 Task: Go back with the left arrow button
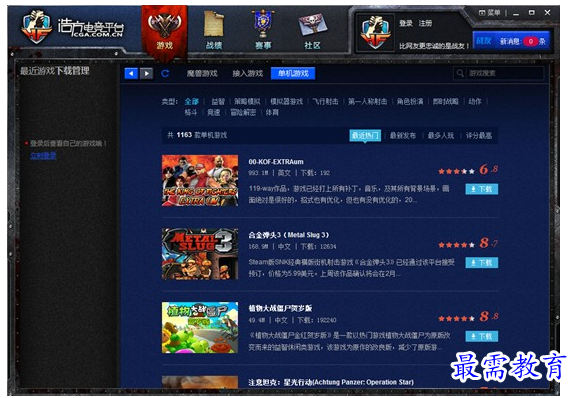[x=131, y=73]
